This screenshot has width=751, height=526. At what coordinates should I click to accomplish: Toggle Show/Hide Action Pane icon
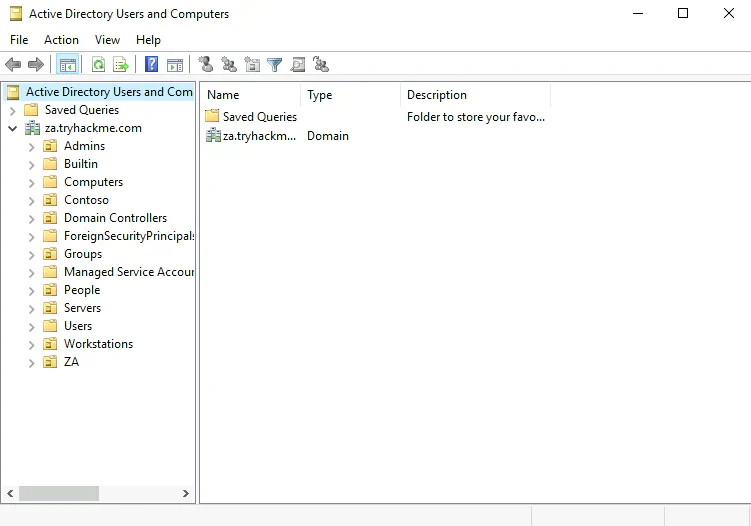coord(175,64)
